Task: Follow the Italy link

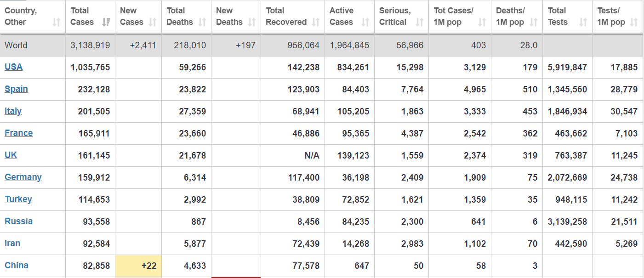Action: [x=13, y=111]
